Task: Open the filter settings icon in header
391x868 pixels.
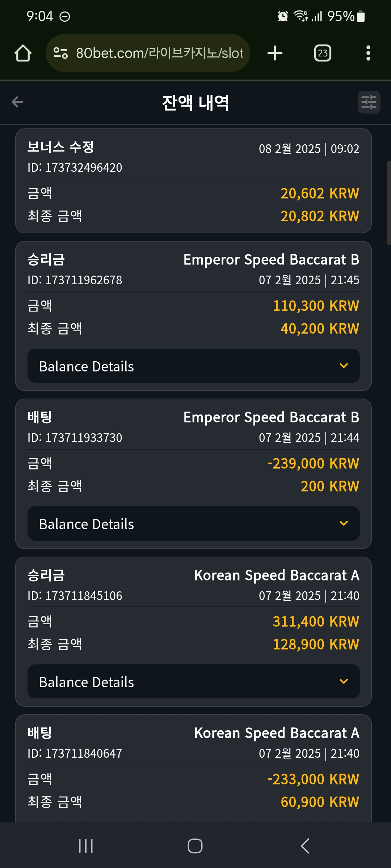Action: 369,102
